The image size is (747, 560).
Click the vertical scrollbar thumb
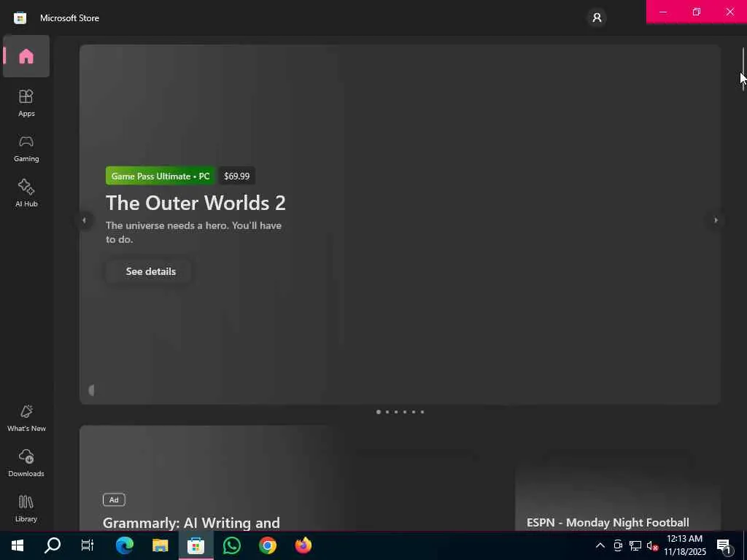(743, 69)
